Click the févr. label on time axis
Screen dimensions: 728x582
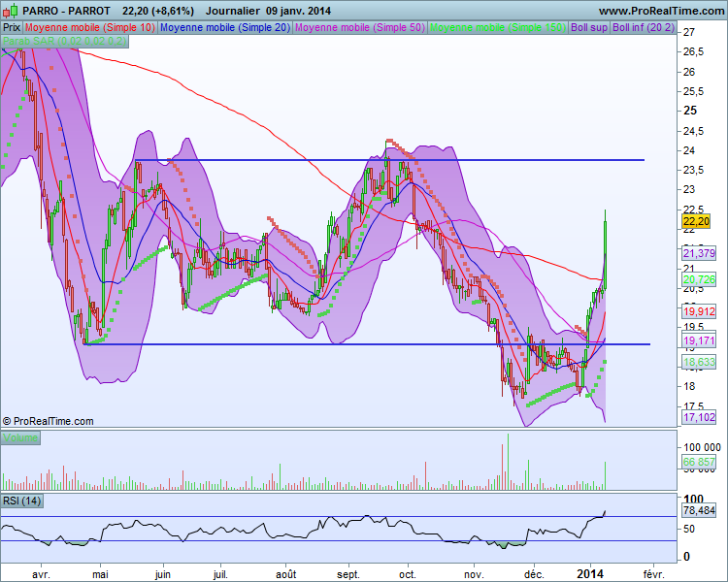[x=653, y=574]
